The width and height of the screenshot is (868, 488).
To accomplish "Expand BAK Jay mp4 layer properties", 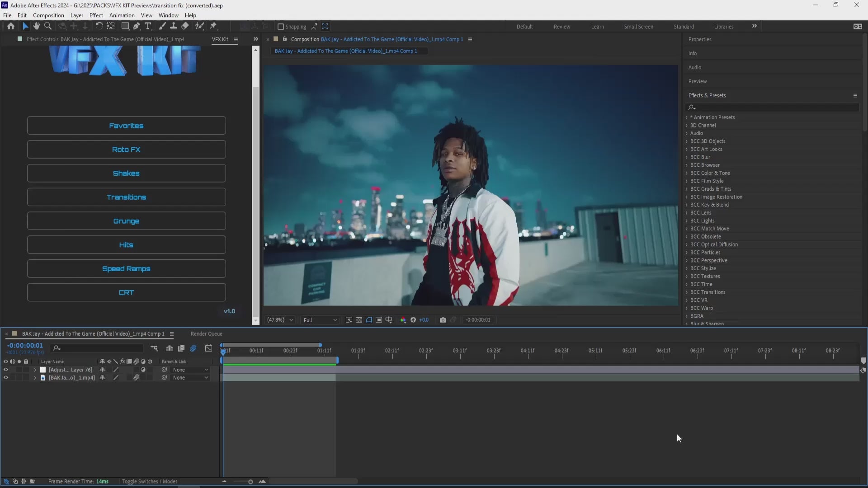I will pyautogui.click(x=35, y=378).
